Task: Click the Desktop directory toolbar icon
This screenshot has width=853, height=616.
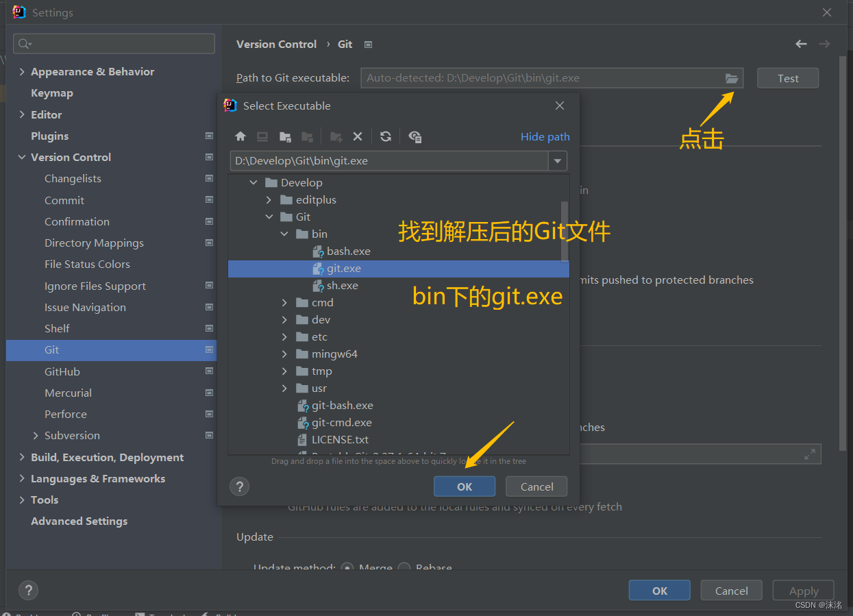Action: click(x=262, y=136)
